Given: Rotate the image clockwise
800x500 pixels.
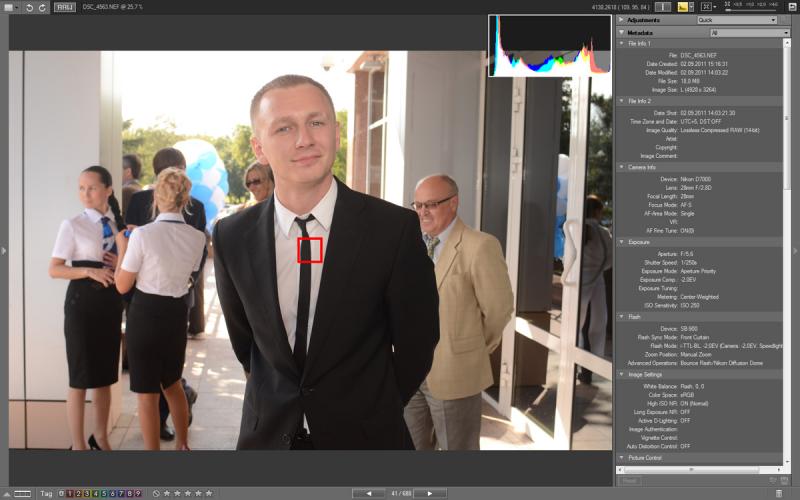Looking at the screenshot, I should point(42,7).
